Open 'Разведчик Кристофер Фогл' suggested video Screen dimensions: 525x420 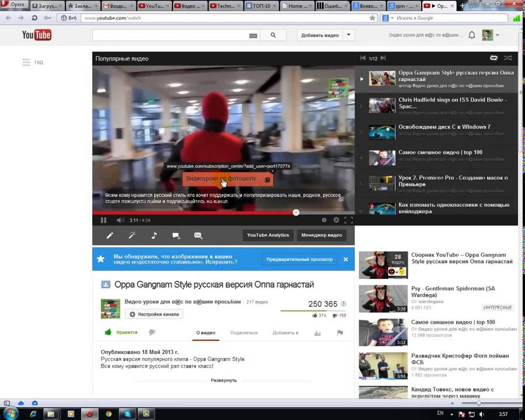click(x=438, y=365)
